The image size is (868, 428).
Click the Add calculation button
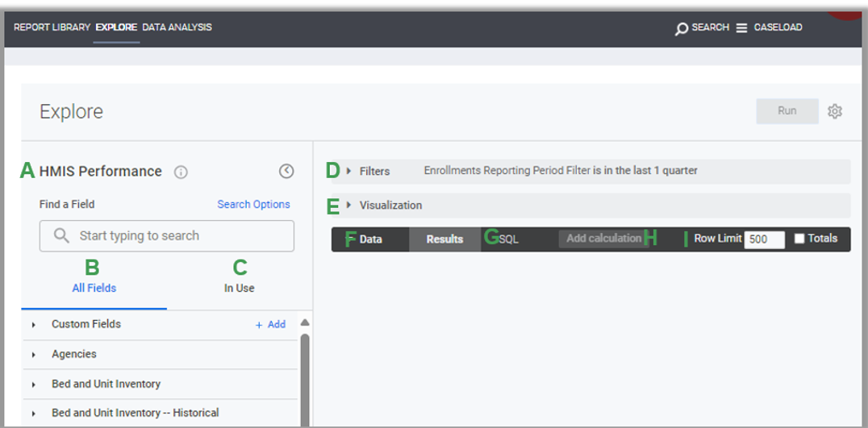coord(603,239)
